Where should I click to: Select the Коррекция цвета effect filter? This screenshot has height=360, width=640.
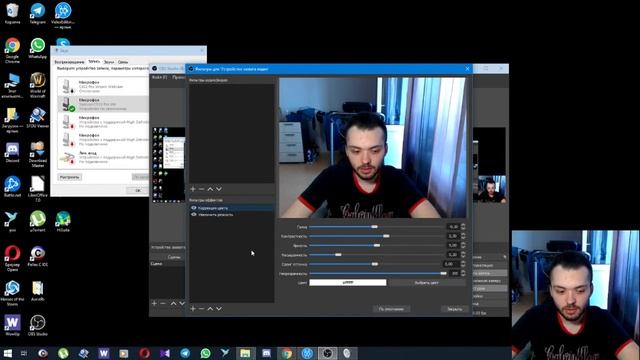(231, 208)
